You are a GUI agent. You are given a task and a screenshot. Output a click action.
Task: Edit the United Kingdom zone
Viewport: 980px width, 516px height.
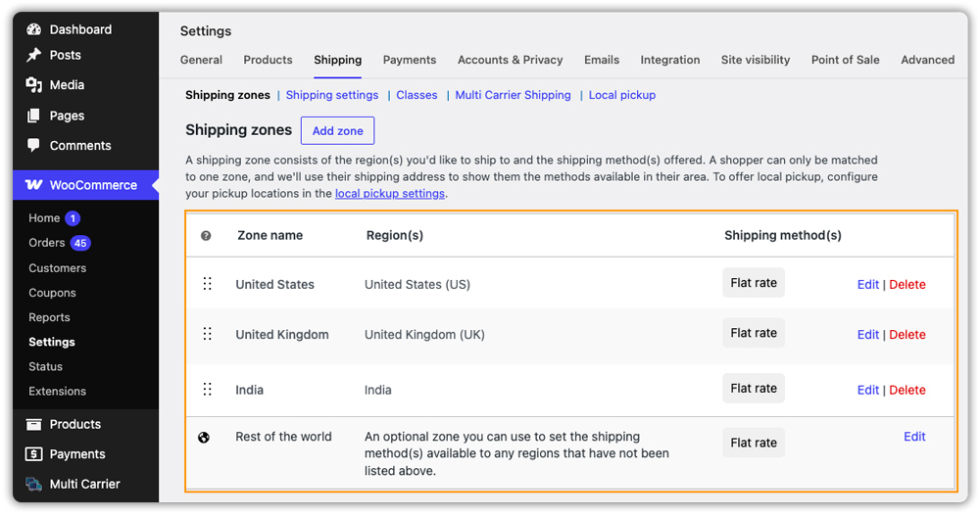coord(868,334)
